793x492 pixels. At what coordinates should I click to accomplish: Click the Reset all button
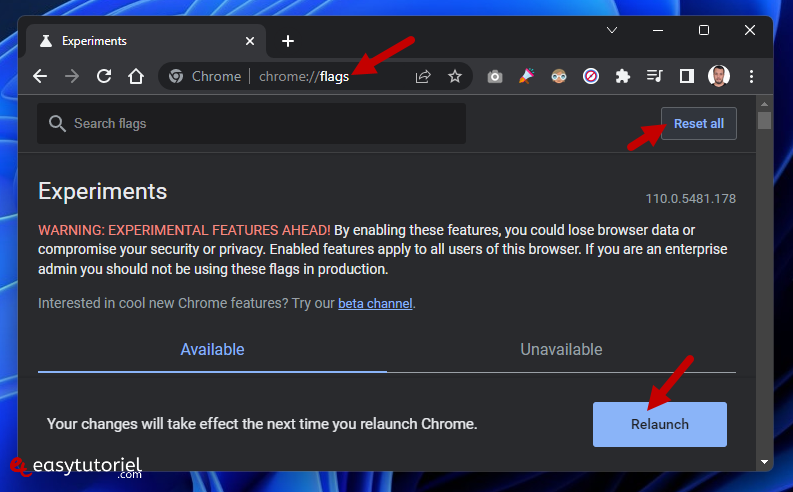click(x=698, y=123)
